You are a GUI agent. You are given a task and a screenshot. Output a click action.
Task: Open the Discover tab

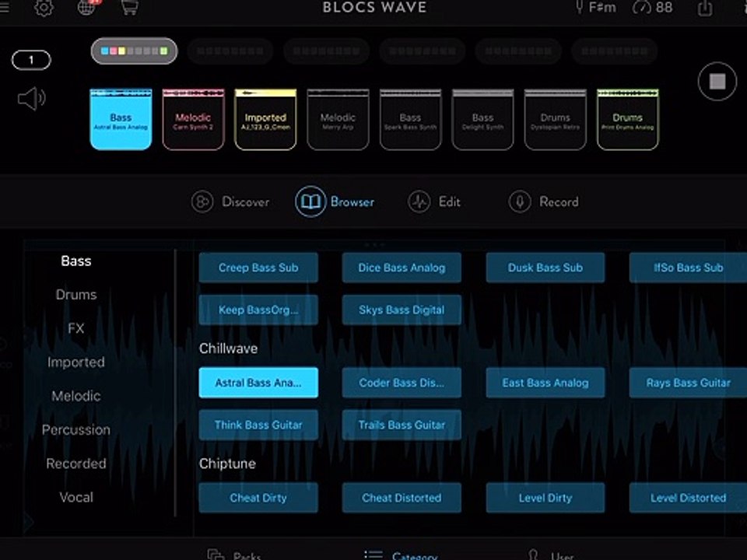[x=230, y=202]
